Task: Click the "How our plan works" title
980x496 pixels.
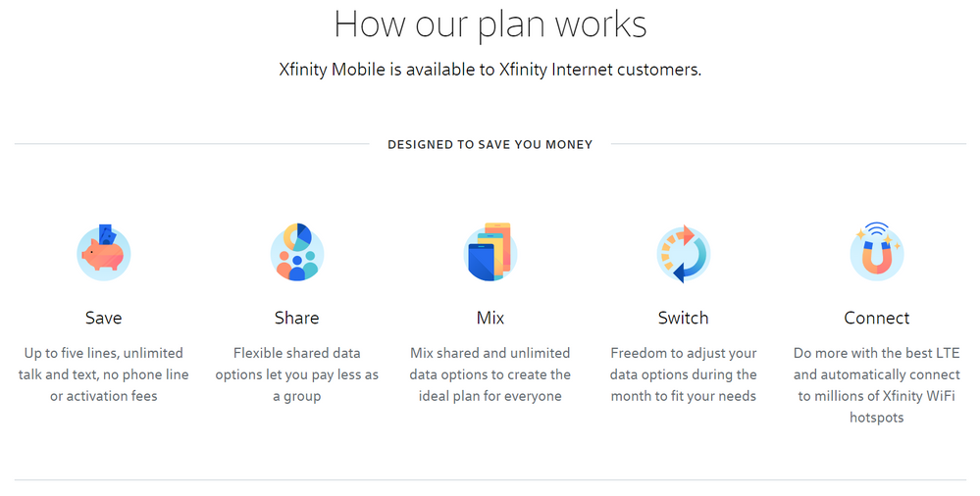Action: click(x=490, y=25)
